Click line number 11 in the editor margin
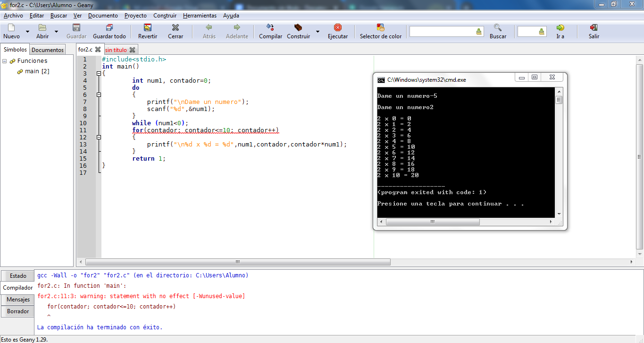 click(83, 130)
